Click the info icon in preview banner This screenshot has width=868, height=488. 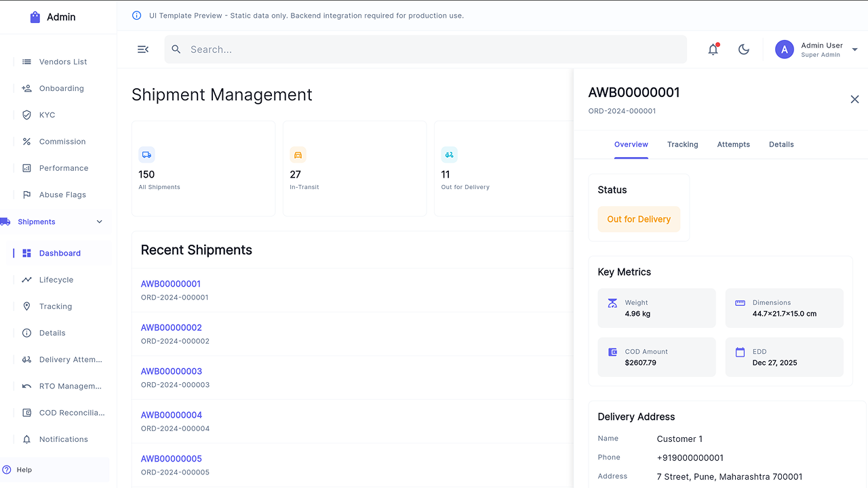tap(136, 16)
